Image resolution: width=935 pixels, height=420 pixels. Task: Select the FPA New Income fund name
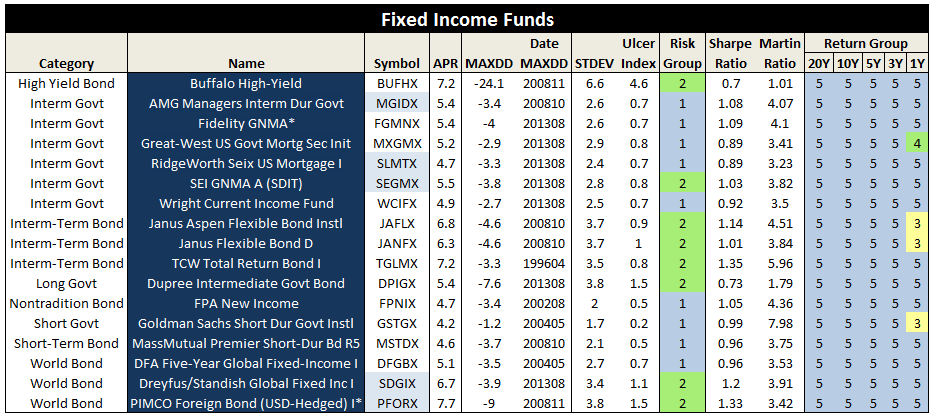tap(245, 303)
